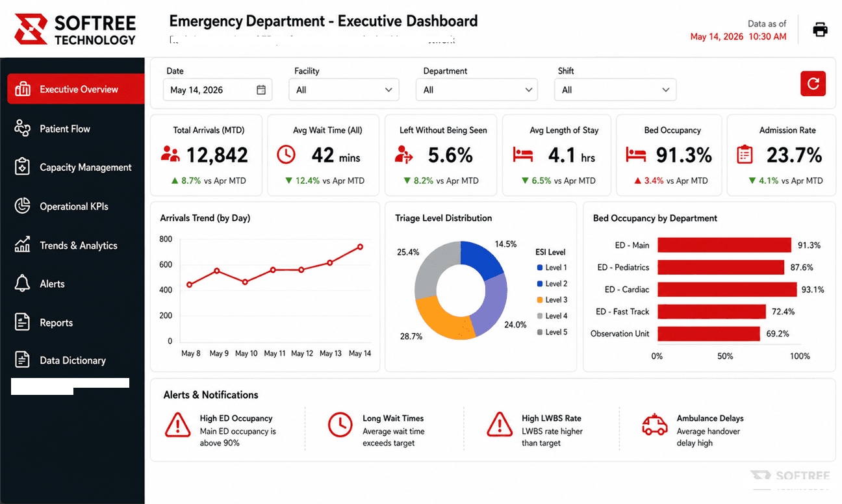Click the May 14 point on arrivals trend
Screen dimensions: 842x504
click(360, 247)
